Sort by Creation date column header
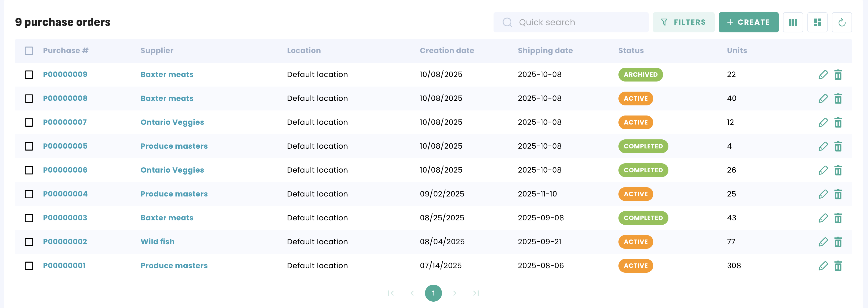Screen dimensions: 868x308 tap(446, 50)
